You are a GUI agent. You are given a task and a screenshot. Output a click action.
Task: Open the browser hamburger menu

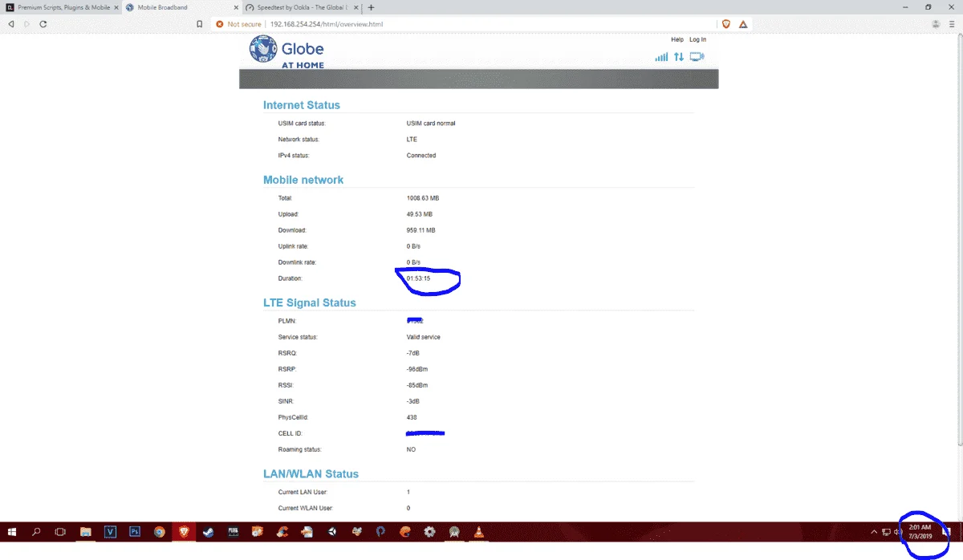pyautogui.click(x=953, y=24)
